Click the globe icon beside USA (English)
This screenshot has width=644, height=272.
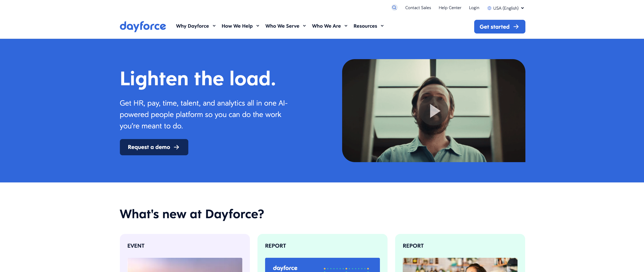click(x=489, y=8)
